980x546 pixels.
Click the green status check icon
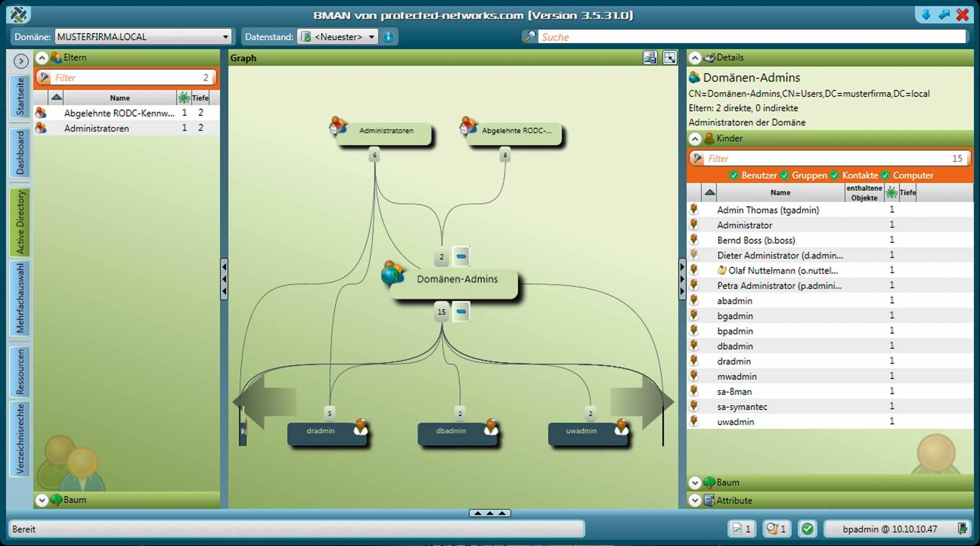click(x=807, y=529)
